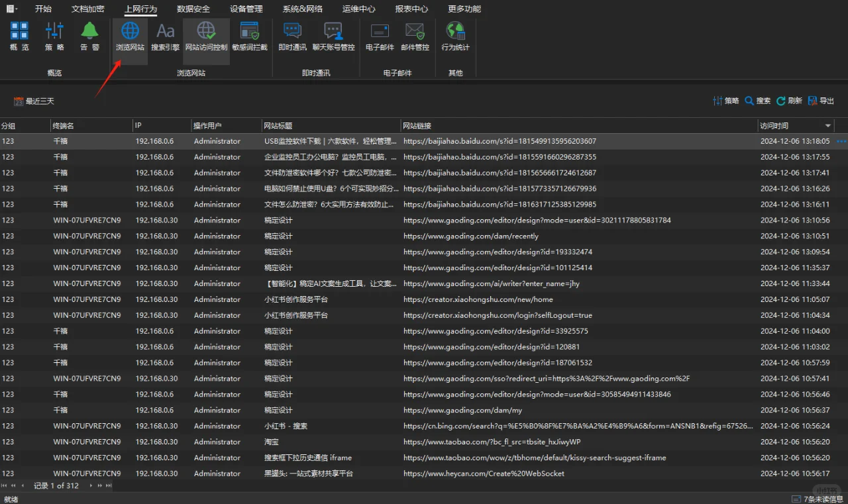The width and height of the screenshot is (848, 504).
Task: Click the timestamp 2024-12-06 13:18:05
Action: (x=795, y=141)
